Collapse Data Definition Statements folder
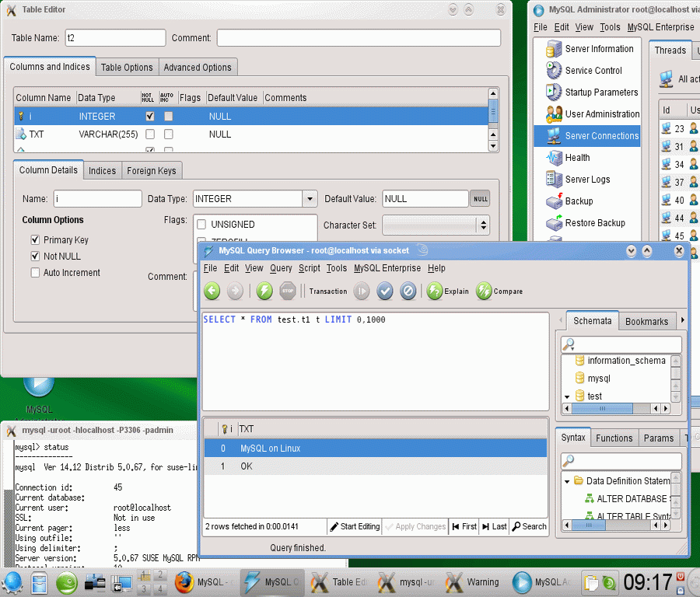Viewport: 700px width, 597px height. coord(567,481)
